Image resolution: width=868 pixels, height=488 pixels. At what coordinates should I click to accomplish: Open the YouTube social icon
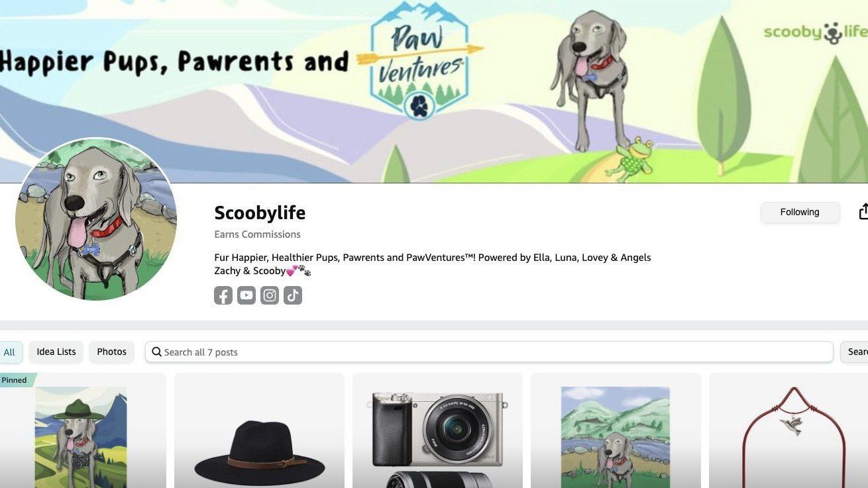pyautogui.click(x=246, y=295)
